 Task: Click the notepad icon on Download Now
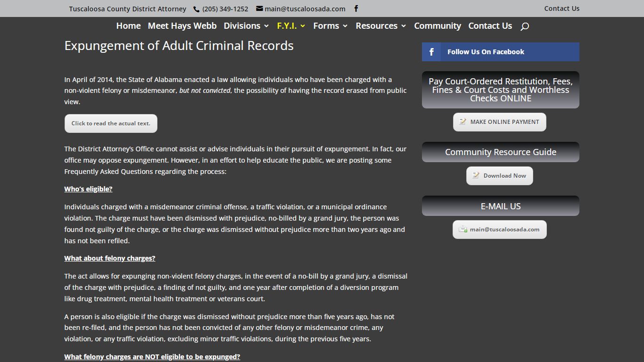click(476, 175)
